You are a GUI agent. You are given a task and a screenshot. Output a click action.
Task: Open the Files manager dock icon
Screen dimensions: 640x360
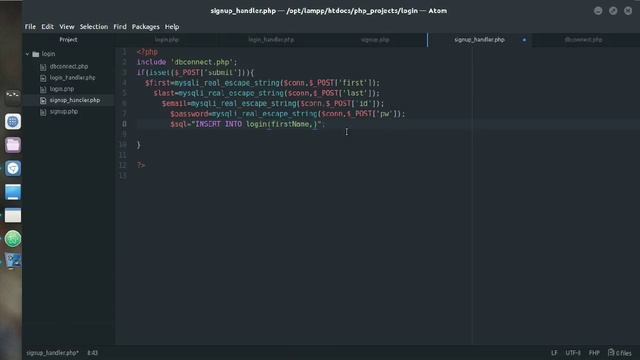[13, 145]
